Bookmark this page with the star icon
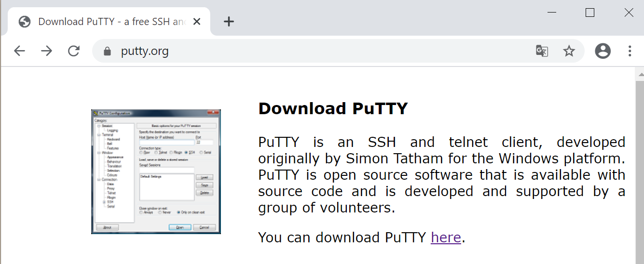 [569, 51]
